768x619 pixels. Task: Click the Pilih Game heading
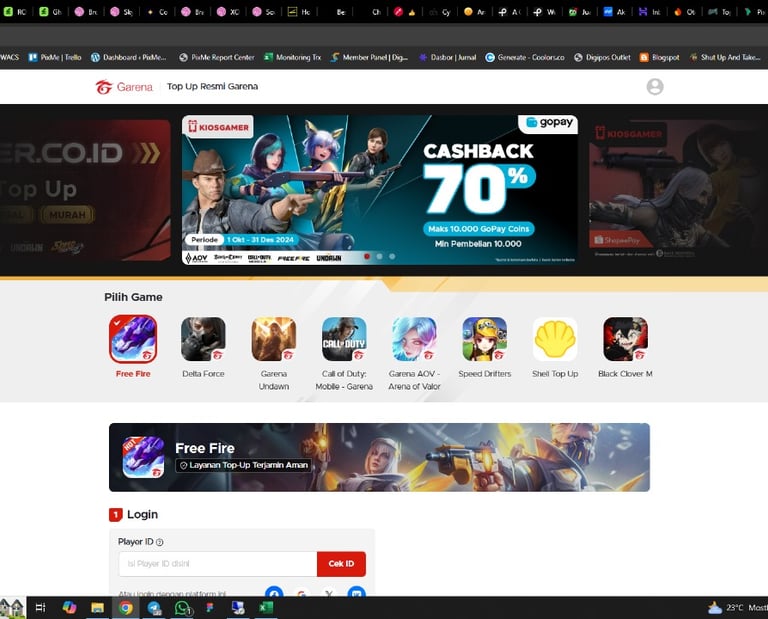[133, 297]
